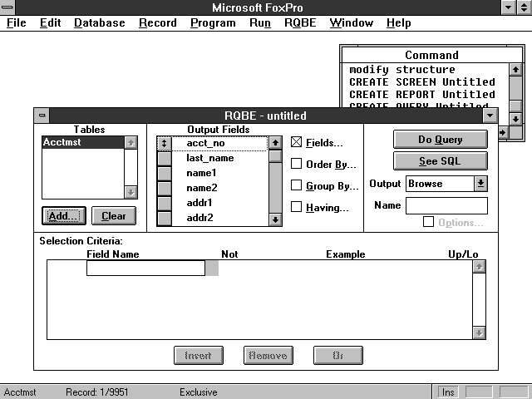
Task: Open the RQBE menu
Action: (299, 22)
